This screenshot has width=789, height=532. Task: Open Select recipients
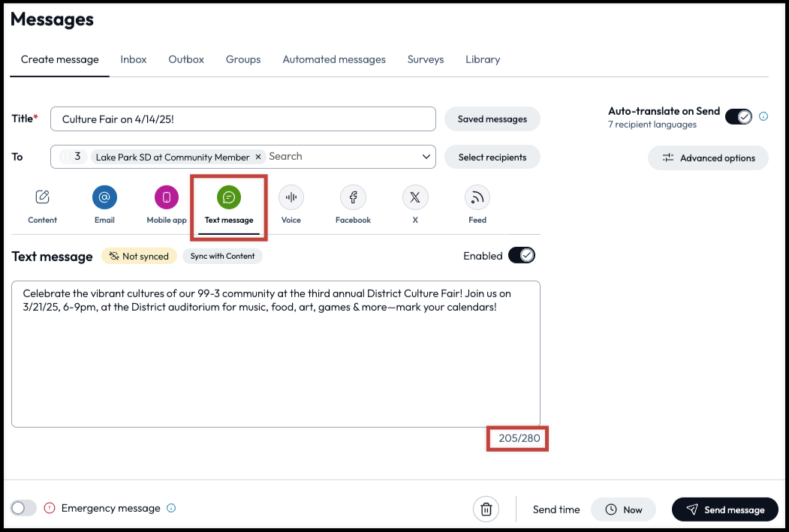(492, 157)
